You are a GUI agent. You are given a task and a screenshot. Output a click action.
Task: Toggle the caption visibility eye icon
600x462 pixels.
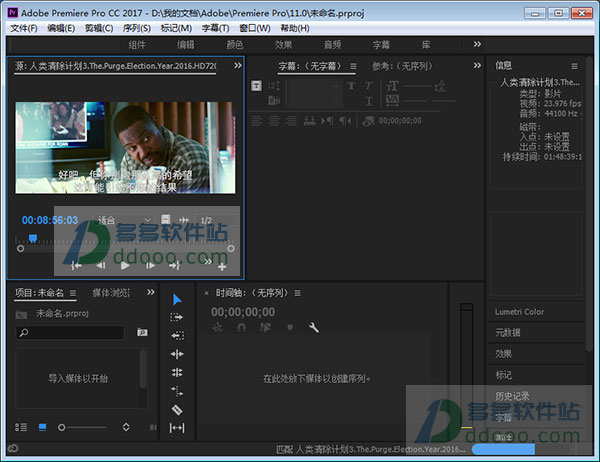[368, 121]
